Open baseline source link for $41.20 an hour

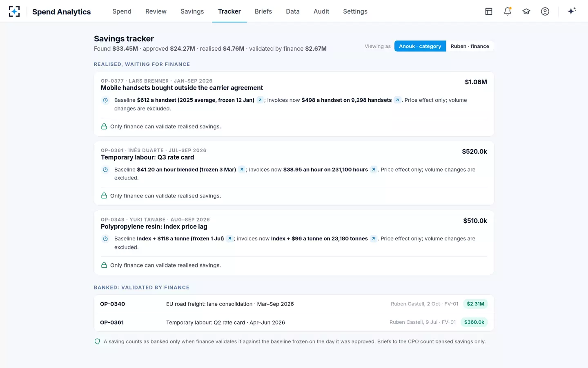(242, 170)
